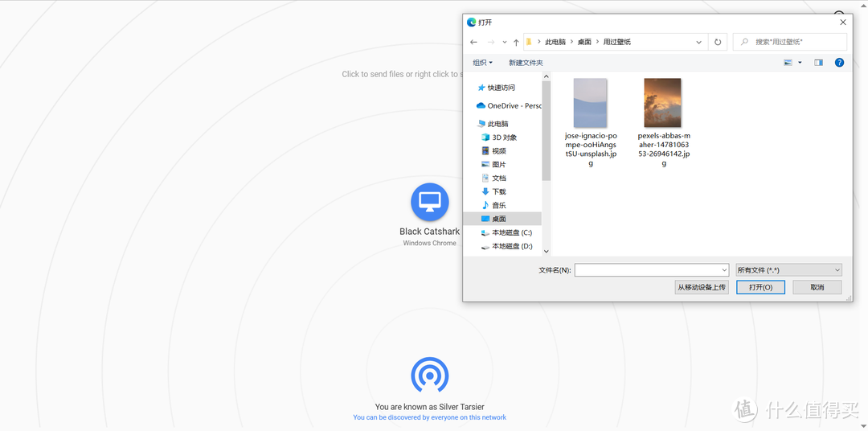Open the 组织 dropdown menu

click(x=482, y=63)
